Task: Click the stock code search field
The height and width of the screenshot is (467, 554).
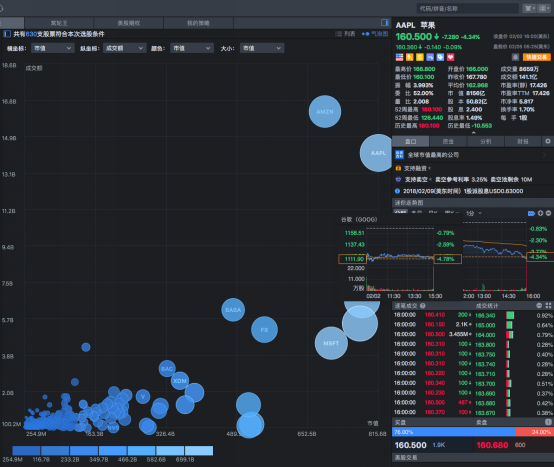Action: [x=467, y=8]
